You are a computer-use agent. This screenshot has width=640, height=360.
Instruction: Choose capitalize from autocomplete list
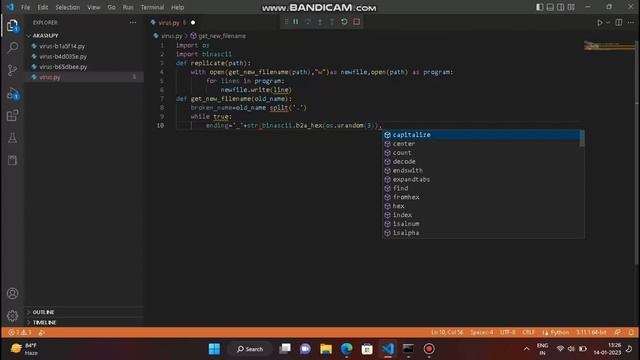coord(481,135)
